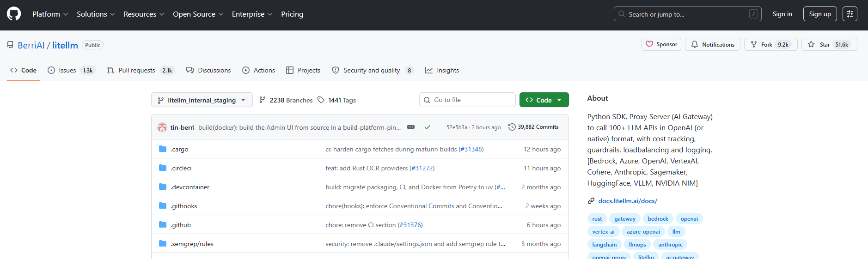View the 39,882 Commits history
The width and height of the screenshot is (868, 259).
(533, 127)
